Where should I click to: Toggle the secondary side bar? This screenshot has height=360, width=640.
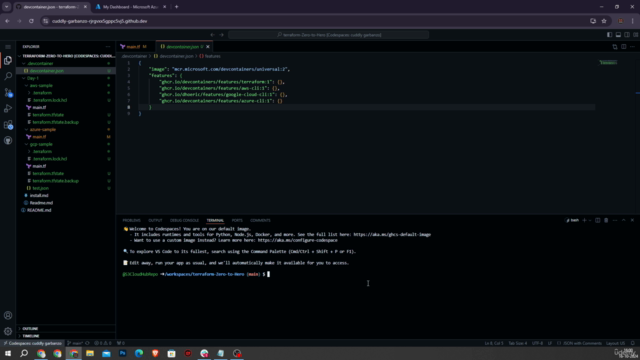pos(627,35)
